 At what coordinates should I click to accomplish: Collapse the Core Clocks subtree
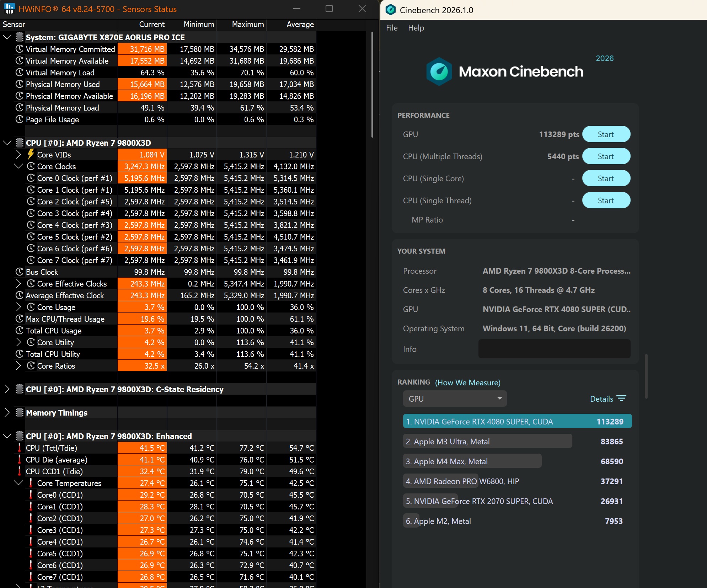tap(18, 166)
